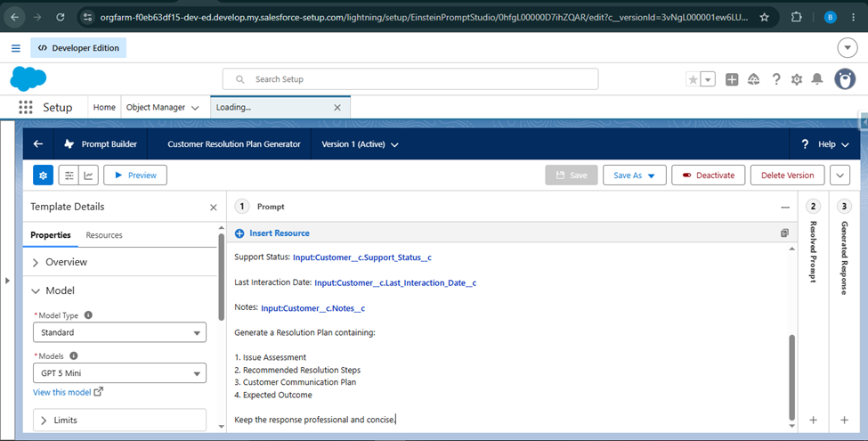
Task: Toggle the blue template settings gear button
Action: click(x=44, y=176)
